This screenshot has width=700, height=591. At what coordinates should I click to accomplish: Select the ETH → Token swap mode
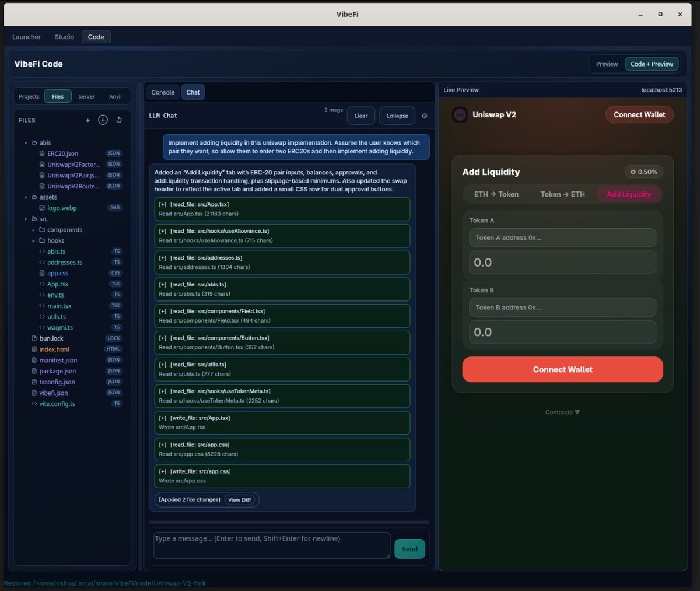[x=496, y=194]
